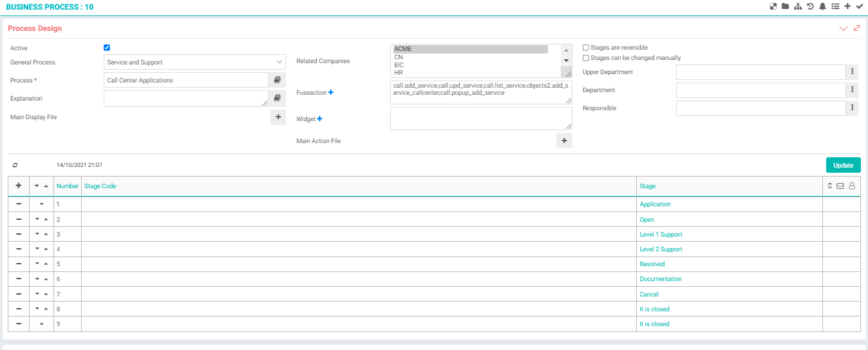Screen dimensions: 868x350
Task: Enable Stages can be changed manually
Action: coord(585,58)
